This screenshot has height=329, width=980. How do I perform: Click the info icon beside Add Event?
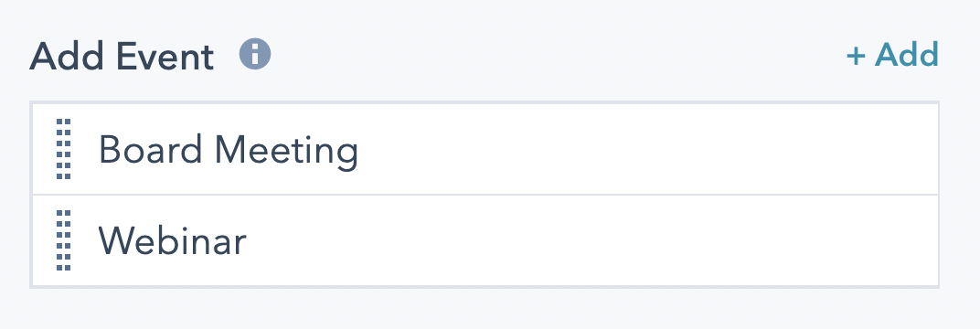tap(255, 54)
